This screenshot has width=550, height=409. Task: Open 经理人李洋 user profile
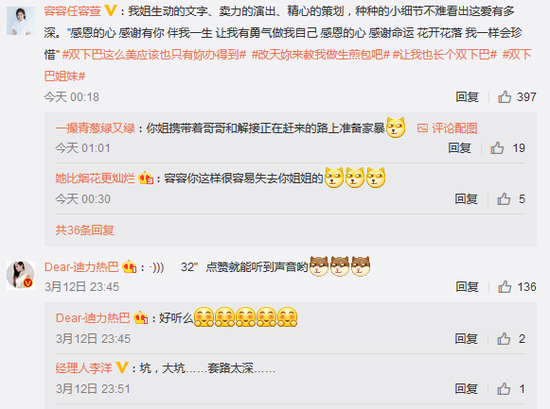84,368
